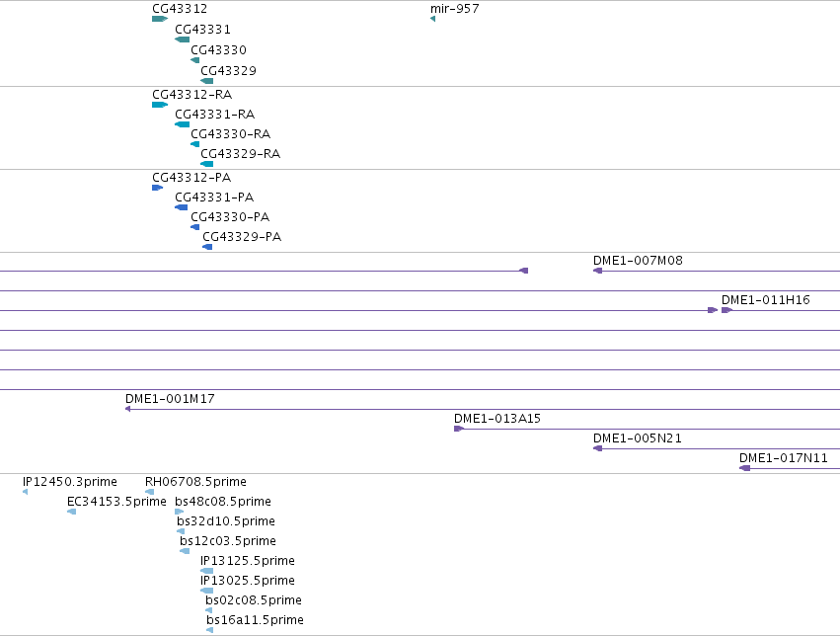The height and width of the screenshot is (636, 840).
Task: Click the mir-957 gene arrow glyph
Action: 433,19
